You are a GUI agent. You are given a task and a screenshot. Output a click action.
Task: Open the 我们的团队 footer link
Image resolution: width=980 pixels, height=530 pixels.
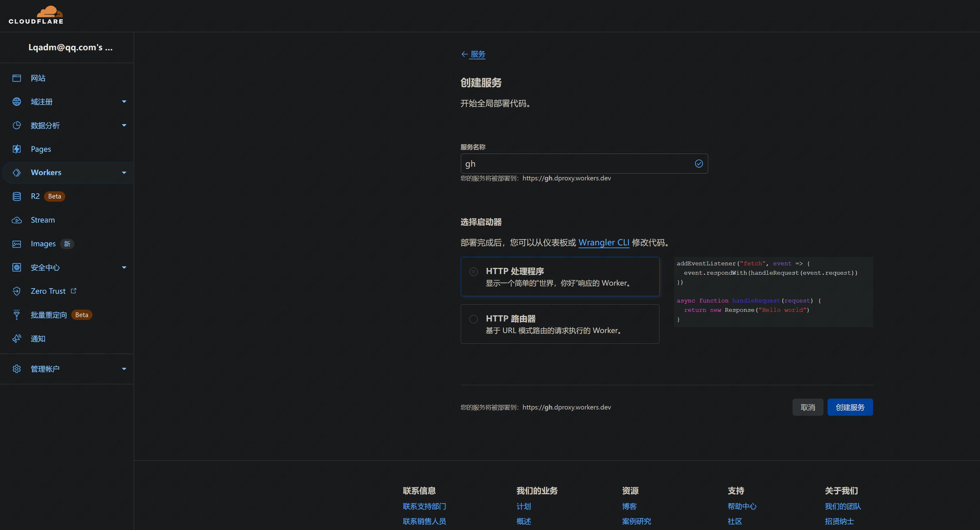point(843,506)
